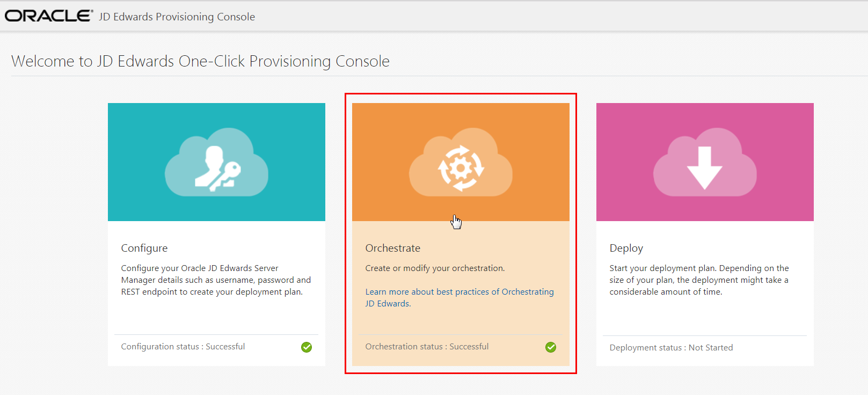This screenshot has height=395, width=868.
Task: Click the Orchestrate gear cloud icon
Action: [x=461, y=162]
